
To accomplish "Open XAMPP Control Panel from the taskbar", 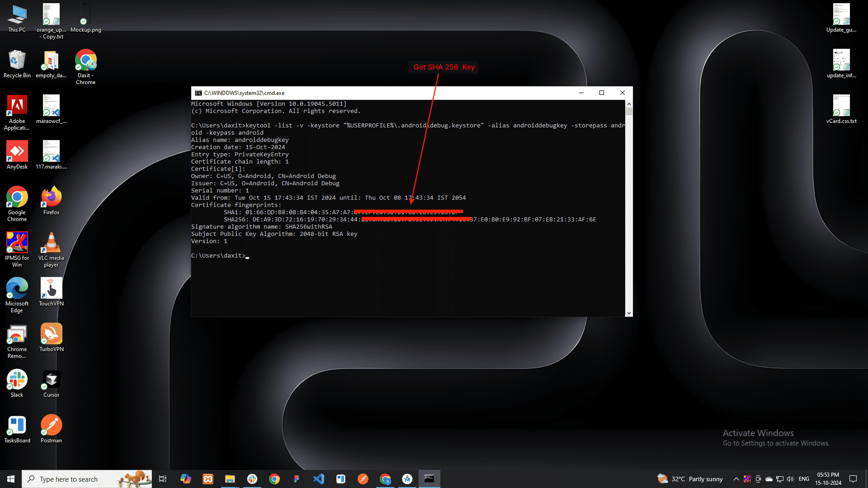I will coord(208,479).
